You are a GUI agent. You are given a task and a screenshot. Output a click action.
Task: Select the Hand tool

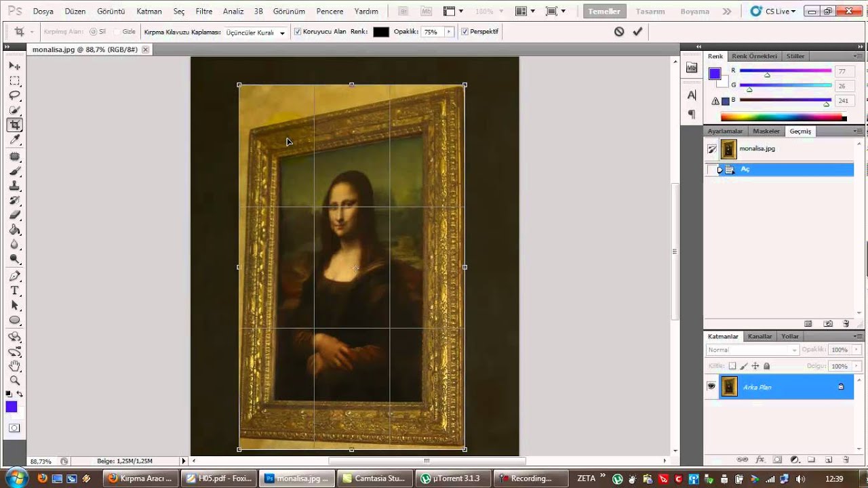coord(14,366)
